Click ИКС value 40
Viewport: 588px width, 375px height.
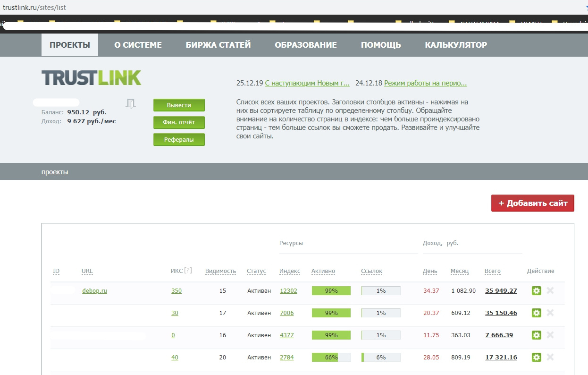[x=175, y=358]
